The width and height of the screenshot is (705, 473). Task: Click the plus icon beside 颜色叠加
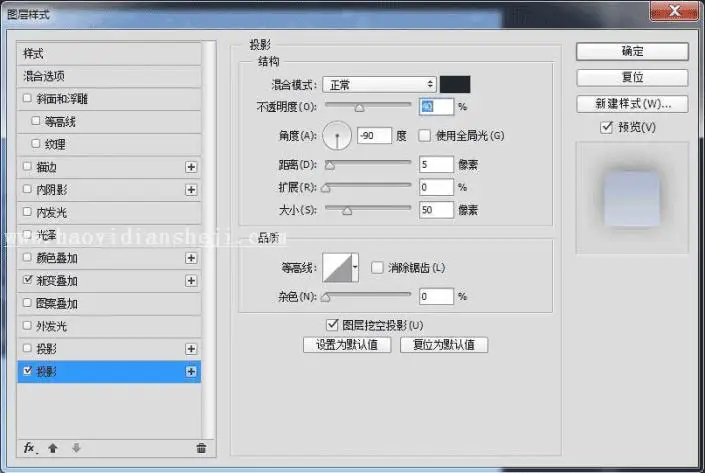point(191,258)
